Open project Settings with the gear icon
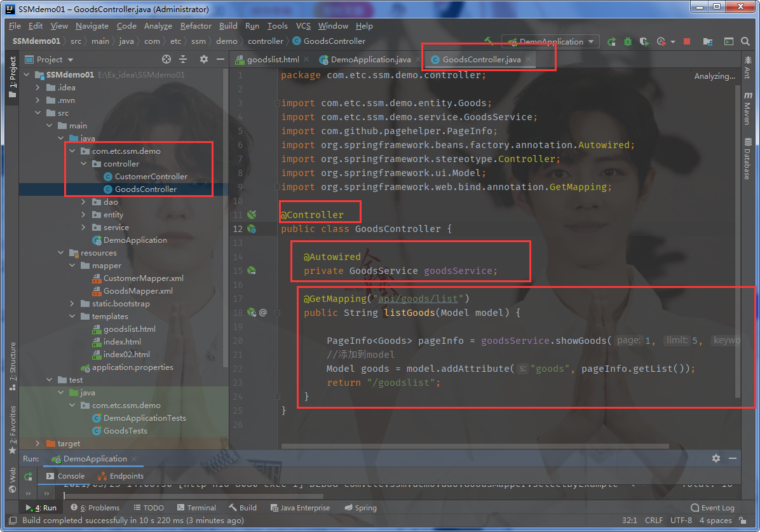The height and width of the screenshot is (532, 760). (203, 58)
